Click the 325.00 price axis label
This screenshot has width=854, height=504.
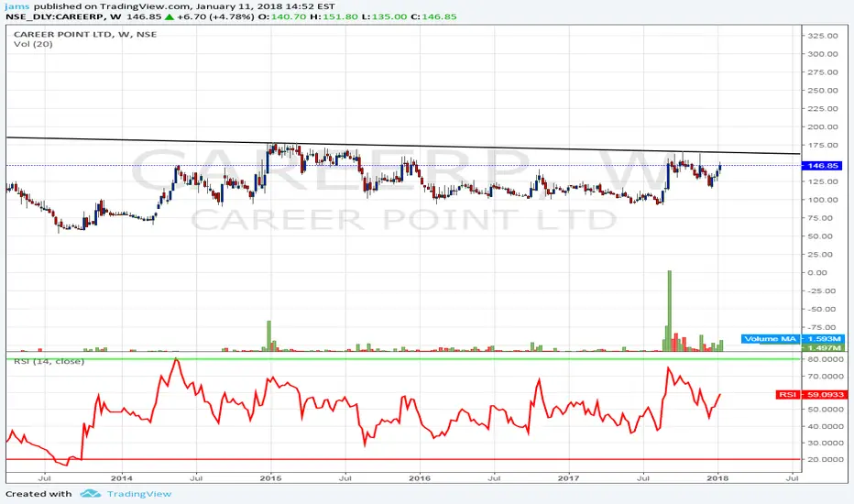tap(823, 36)
